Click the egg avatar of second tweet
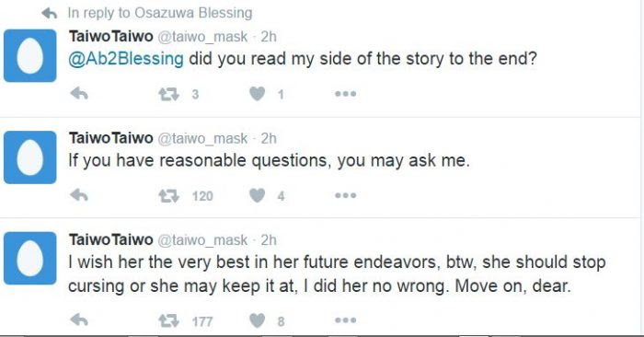Viewport: 644px width, 337px height. (x=30, y=157)
